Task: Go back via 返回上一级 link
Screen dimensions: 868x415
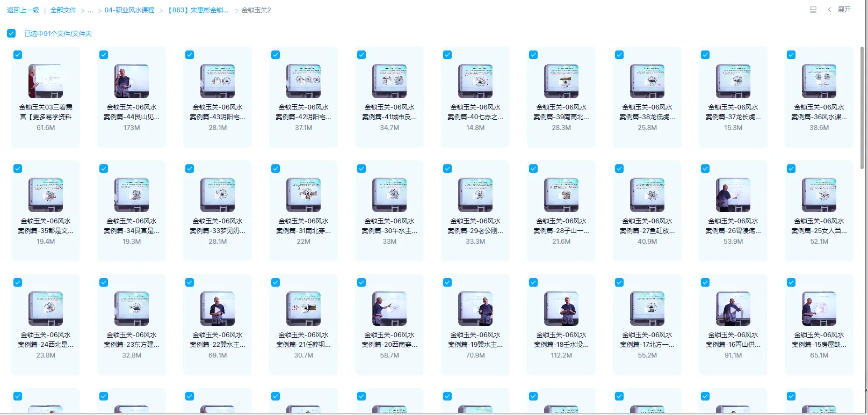Action: pyautogui.click(x=23, y=10)
